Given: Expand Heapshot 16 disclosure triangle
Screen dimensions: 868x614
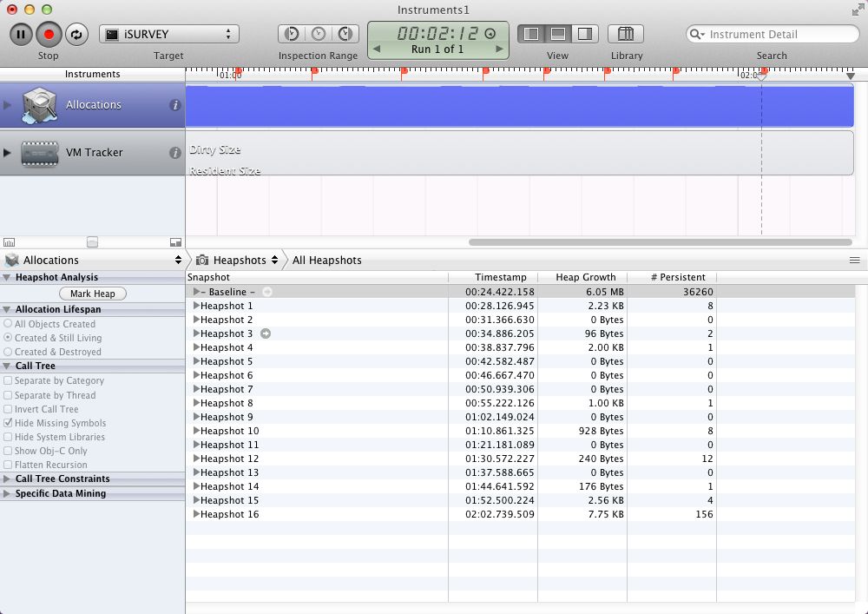Looking at the screenshot, I should [196, 514].
